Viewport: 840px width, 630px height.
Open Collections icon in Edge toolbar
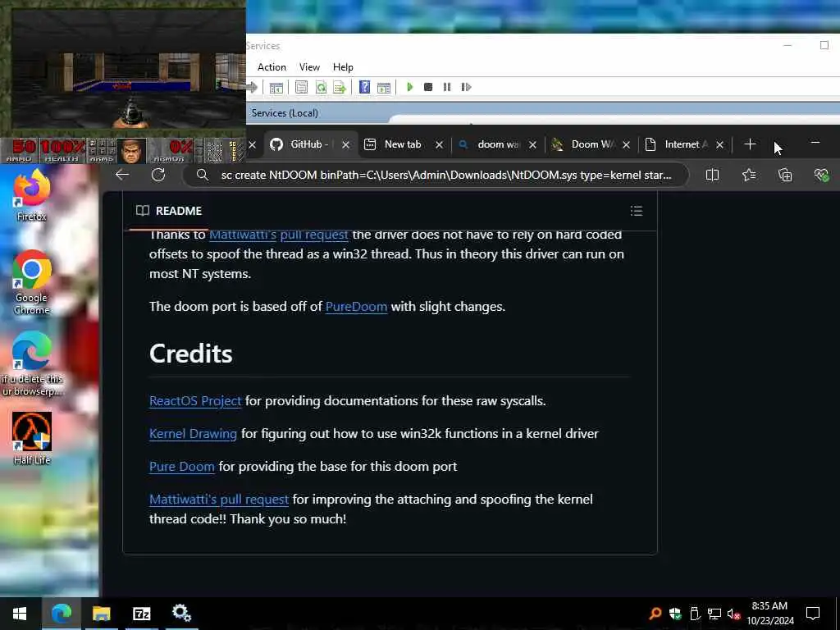[x=785, y=176]
